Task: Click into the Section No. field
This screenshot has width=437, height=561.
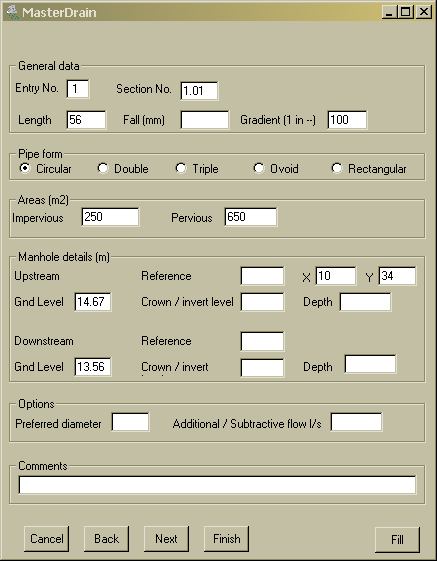Action: coord(199,91)
